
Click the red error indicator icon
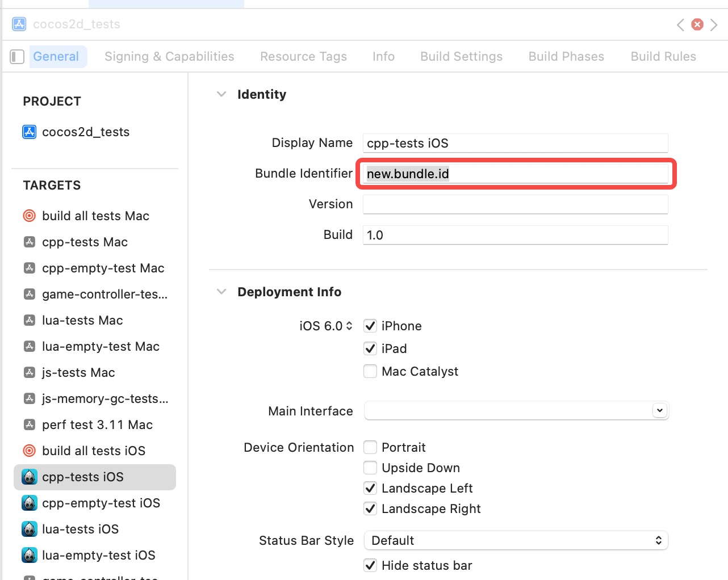click(697, 24)
